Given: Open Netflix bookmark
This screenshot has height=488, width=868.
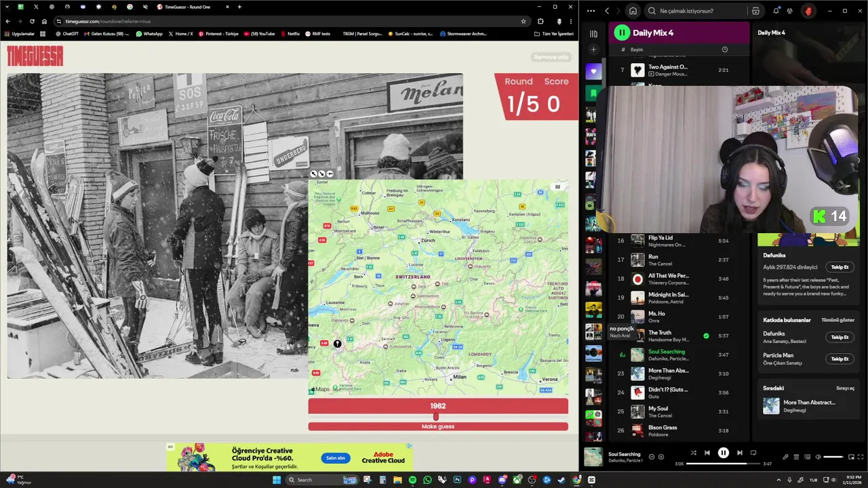Looking at the screenshot, I should pos(290,33).
